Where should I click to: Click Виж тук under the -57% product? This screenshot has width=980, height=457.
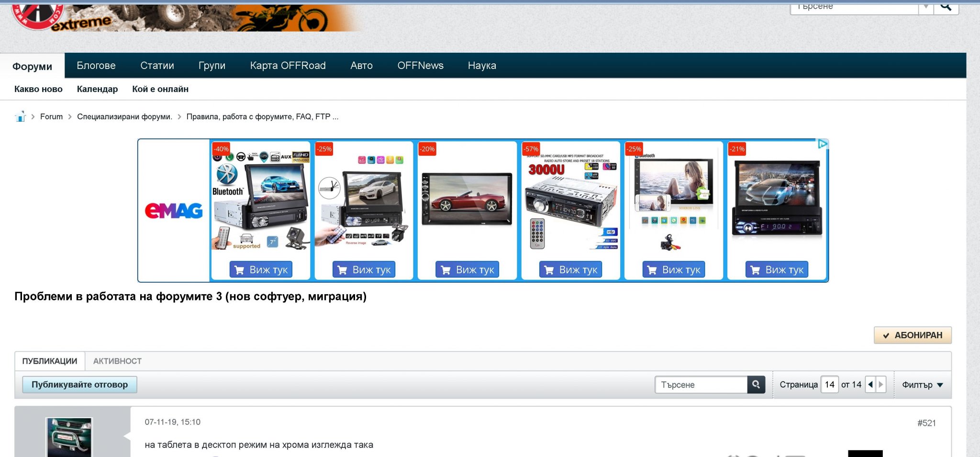click(x=571, y=270)
